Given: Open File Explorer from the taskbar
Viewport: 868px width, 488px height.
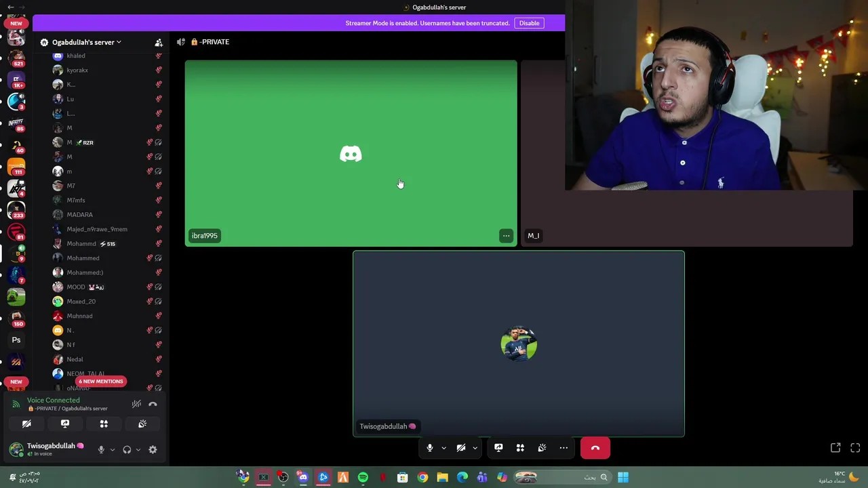Looking at the screenshot, I should pos(442,478).
